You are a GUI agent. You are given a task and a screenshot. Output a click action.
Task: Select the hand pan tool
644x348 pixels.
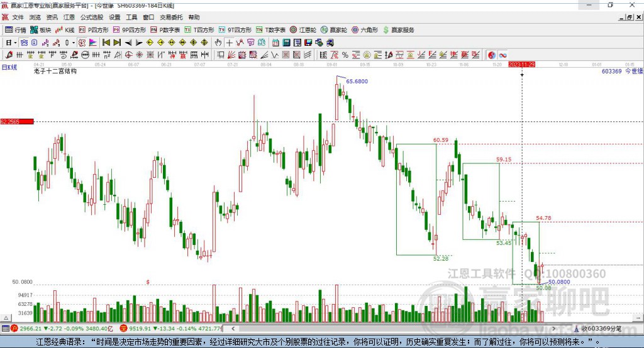218,43
